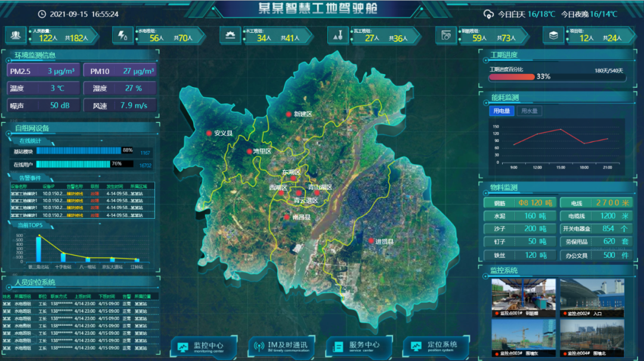Click the PM10 27 µg/m³ tile
The image size is (644, 361).
coord(120,71)
